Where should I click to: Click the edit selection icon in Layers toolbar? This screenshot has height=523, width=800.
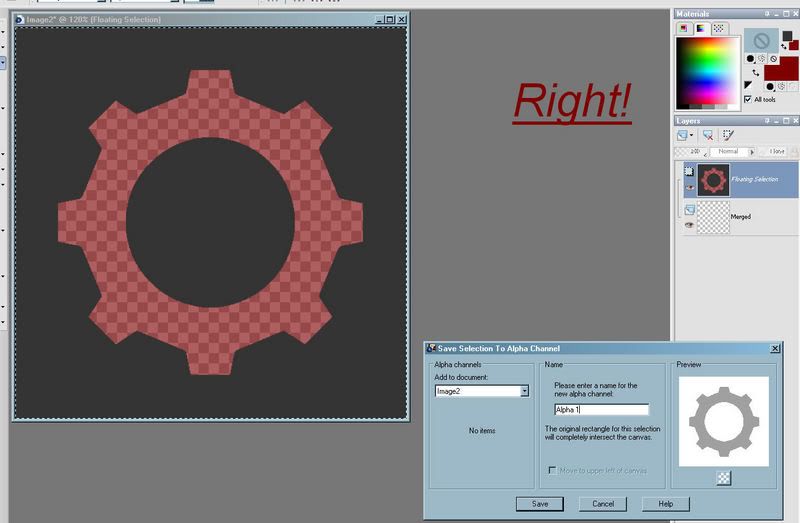tap(729, 134)
